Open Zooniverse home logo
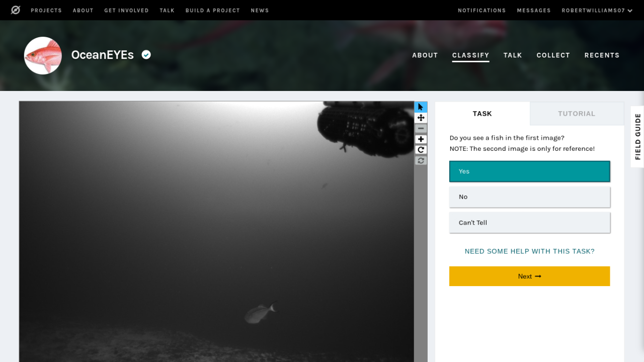This screenshot has width=644, height=362. click(x=16, y=10)
